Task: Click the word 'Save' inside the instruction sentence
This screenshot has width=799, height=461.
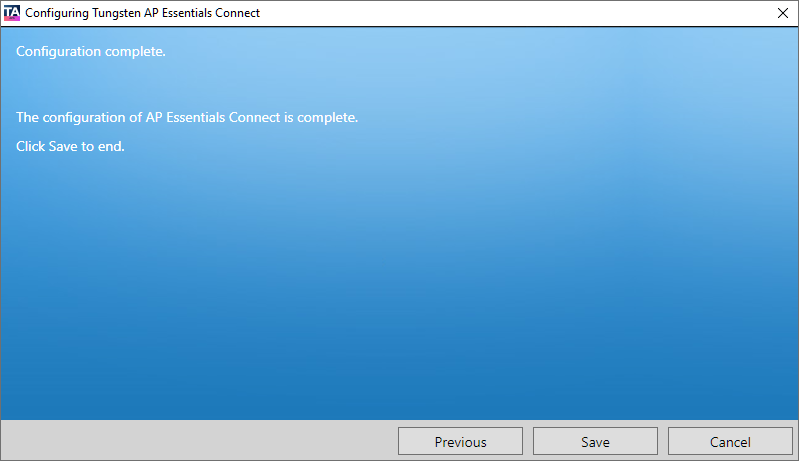Action: pyautogui.click(x=63, y=146)
